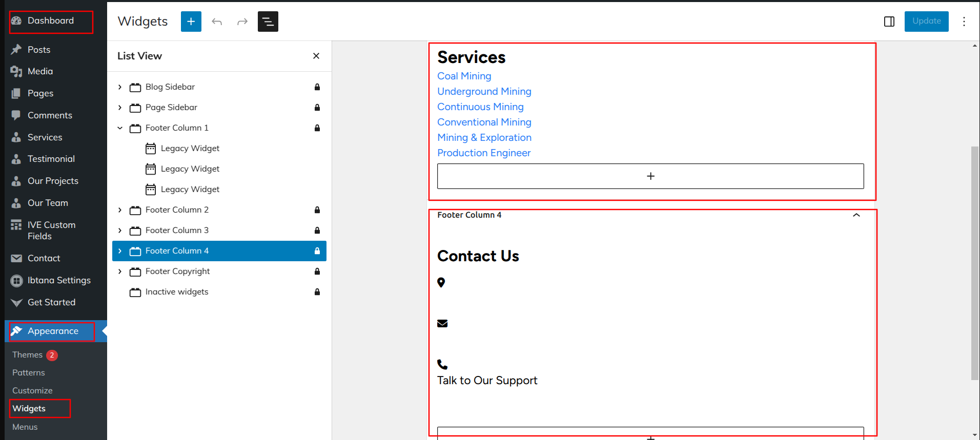
Task: Click the Undo arrow in toolbar
Action: [x=217, y=22]
